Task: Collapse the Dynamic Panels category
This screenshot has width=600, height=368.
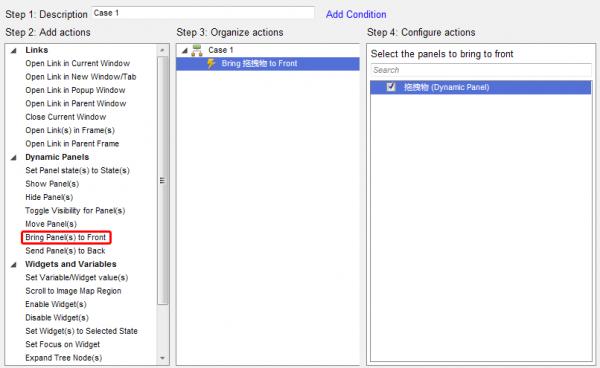Action: (14, 158)
